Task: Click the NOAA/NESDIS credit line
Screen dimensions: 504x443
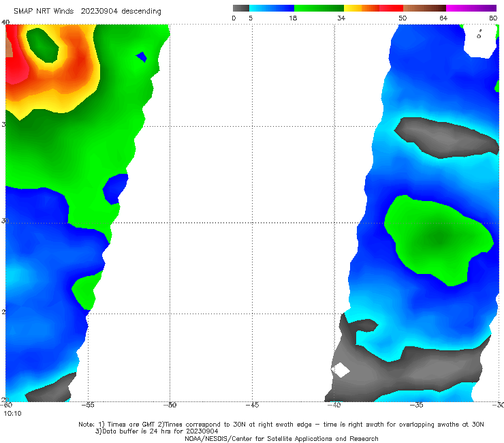Action: (x=281, y=439)
